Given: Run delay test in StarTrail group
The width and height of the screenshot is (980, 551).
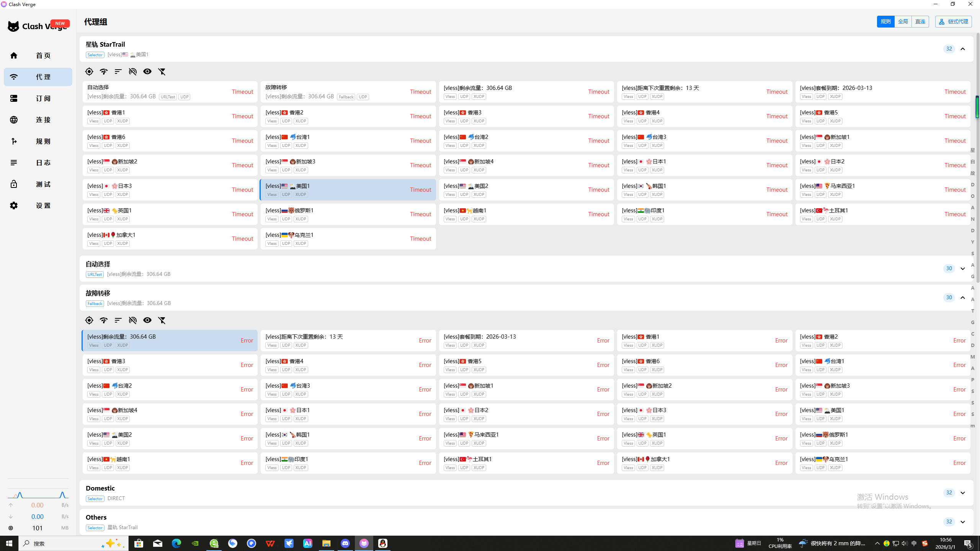Looking at the screenshot, I should point(104,72).
